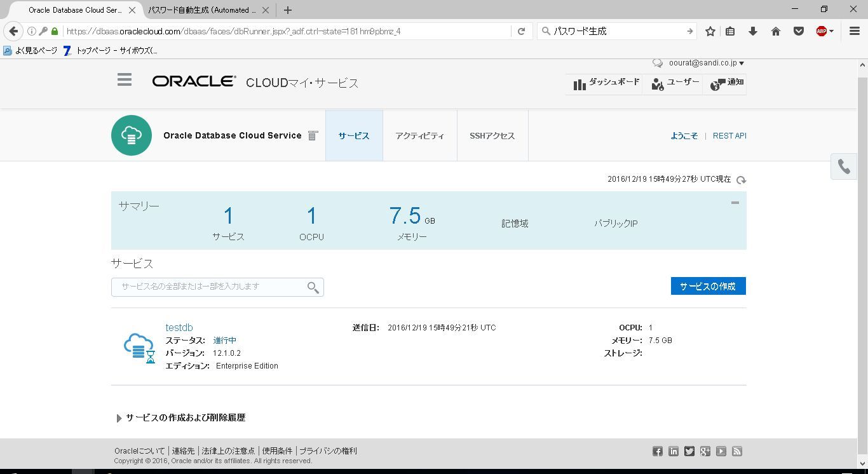Open the 法律上の注意点 footer link

[x=229, y=451]
